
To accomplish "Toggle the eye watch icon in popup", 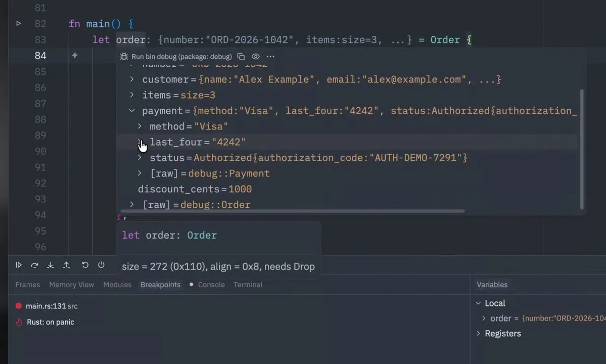I will click(x=255, y=57).
